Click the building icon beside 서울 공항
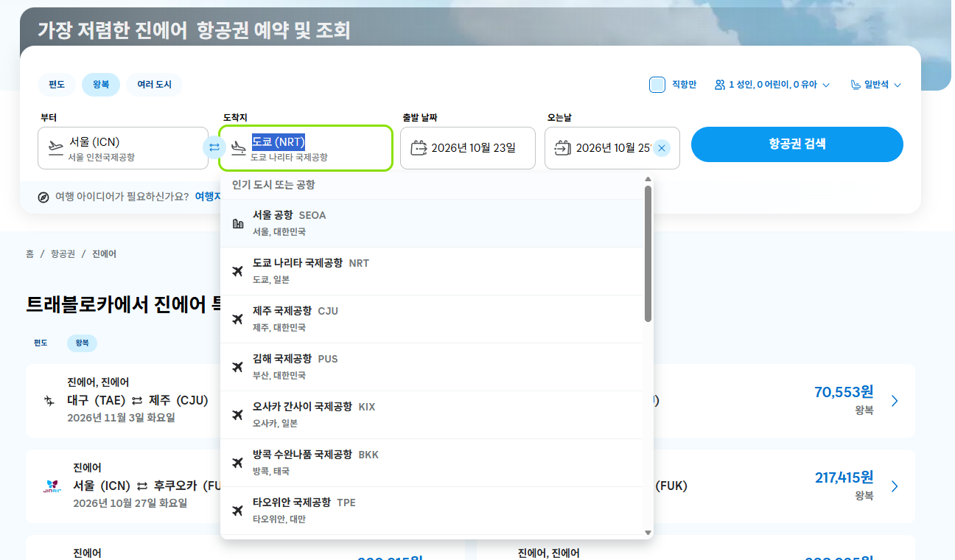 pos(237,223)
